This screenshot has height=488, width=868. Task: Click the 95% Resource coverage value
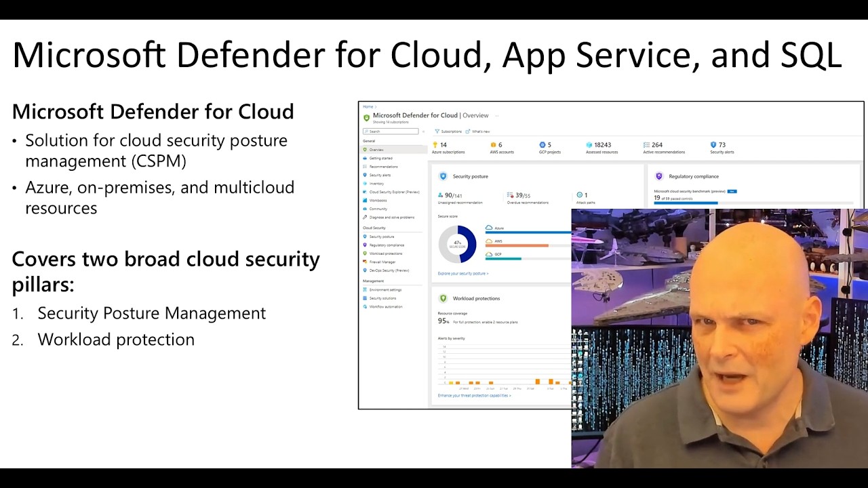[443, 321]
